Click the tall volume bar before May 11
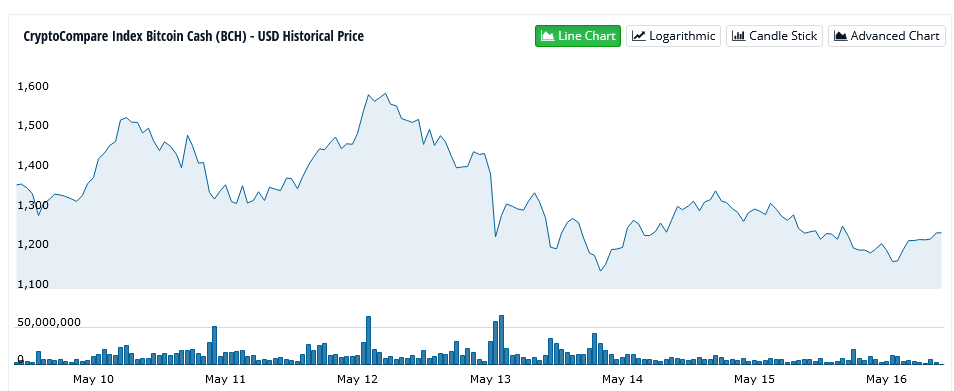 click(x=214, y=345)
